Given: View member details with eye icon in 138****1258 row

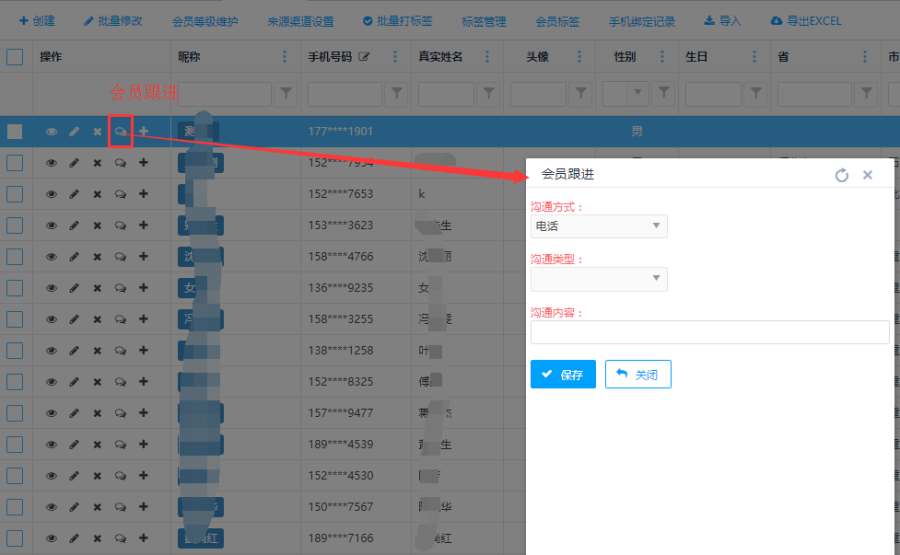Looking at the screenshot, I should pyautogui.click(x=52, y=351).
